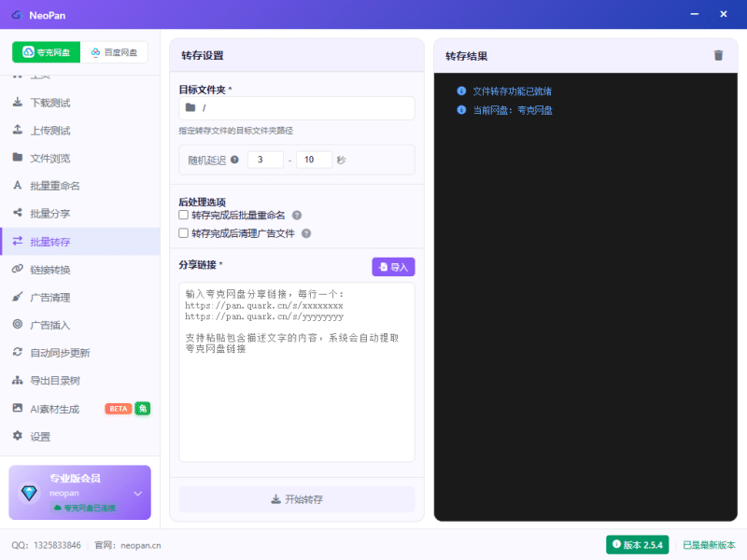The image size is (747, 560).
Task: Open AI素材生成 in sidebar
Action: tap(54, 409)
